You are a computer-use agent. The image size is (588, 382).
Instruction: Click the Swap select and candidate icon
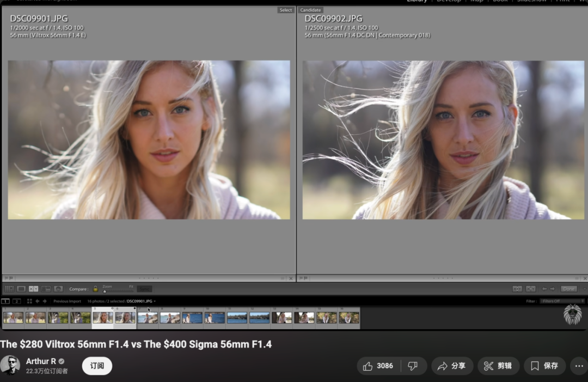point(517,289)
